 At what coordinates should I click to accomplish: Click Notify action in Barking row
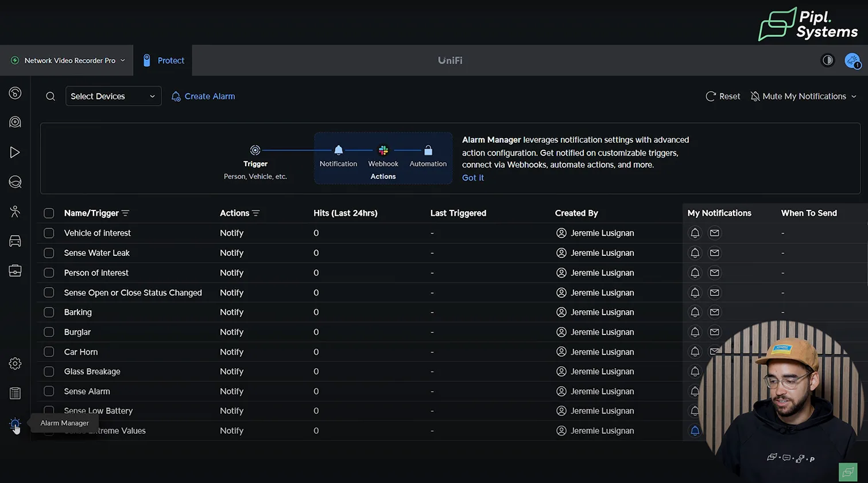pos(232,312)
